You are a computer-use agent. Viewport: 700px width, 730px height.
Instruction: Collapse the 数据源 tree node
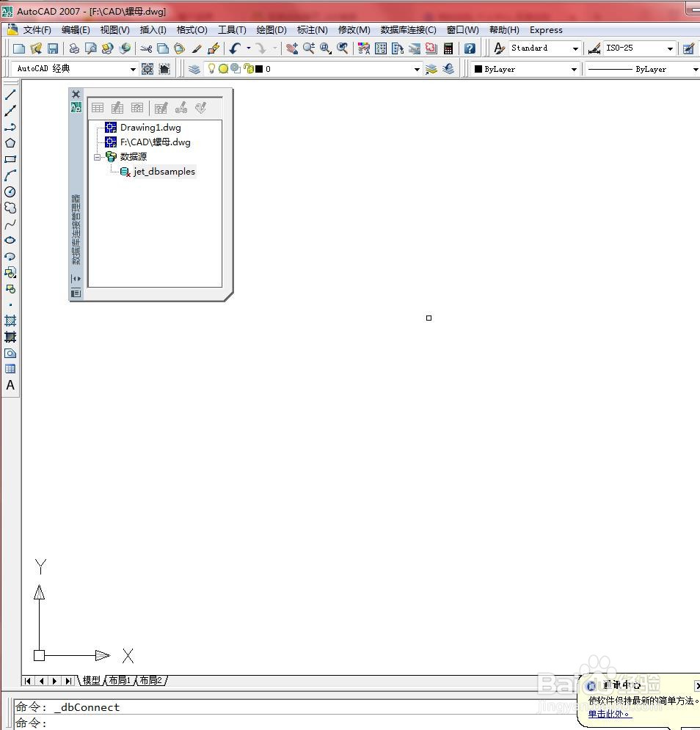(x=97, y=157)
